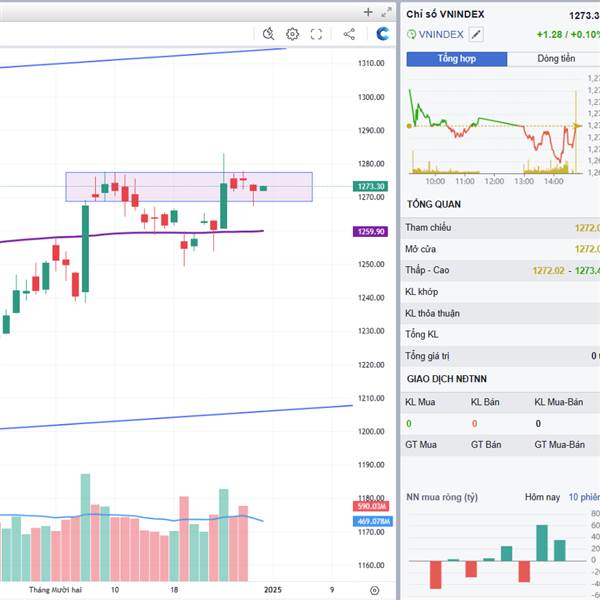The height and width of the screenshot is (600, 600).
Task: Select the upper blue trend line
Action: (143, 58)
